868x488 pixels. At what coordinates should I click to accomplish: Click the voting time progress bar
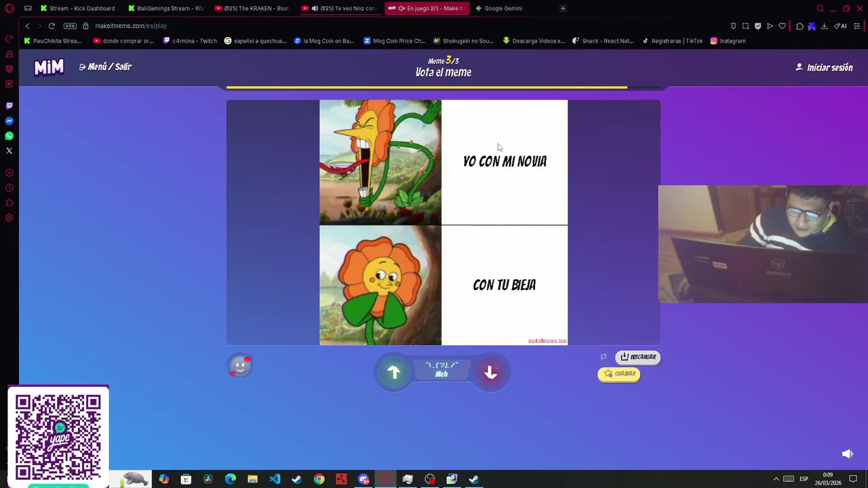[443, 87]
